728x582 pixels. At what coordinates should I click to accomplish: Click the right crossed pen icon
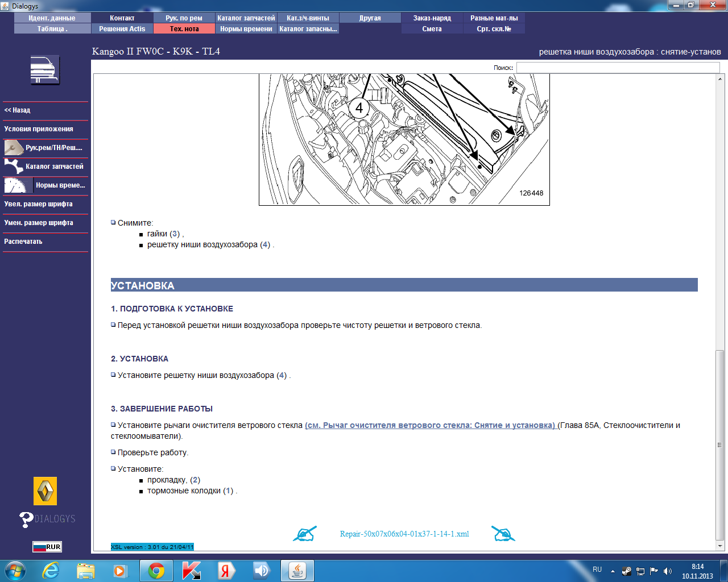[503, 534]
